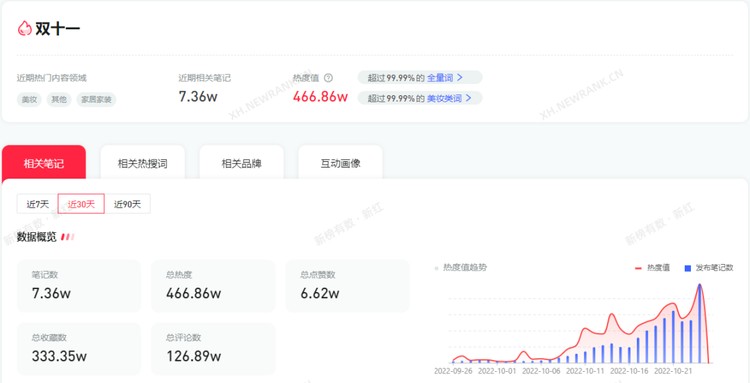Switch to the 相关笔记 tab
Image resolution: width=750 pixels, height=383 pixels.
[44, 163]
